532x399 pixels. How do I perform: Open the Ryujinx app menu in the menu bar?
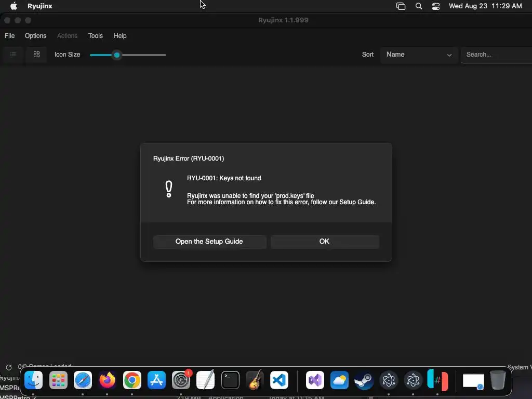pos(39,6)
